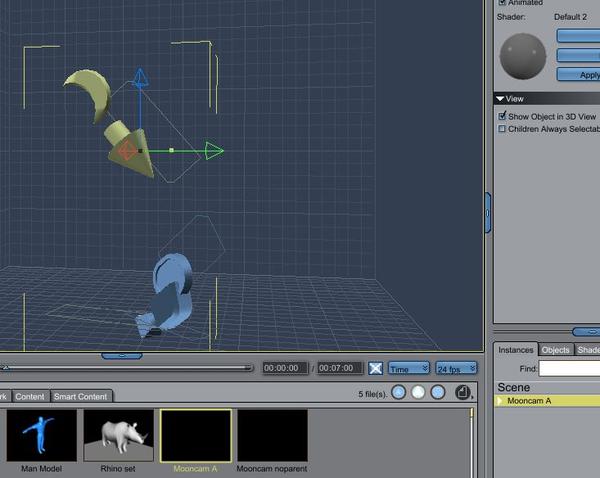Click the 'Default 2' shader name

tap(570, 17)
